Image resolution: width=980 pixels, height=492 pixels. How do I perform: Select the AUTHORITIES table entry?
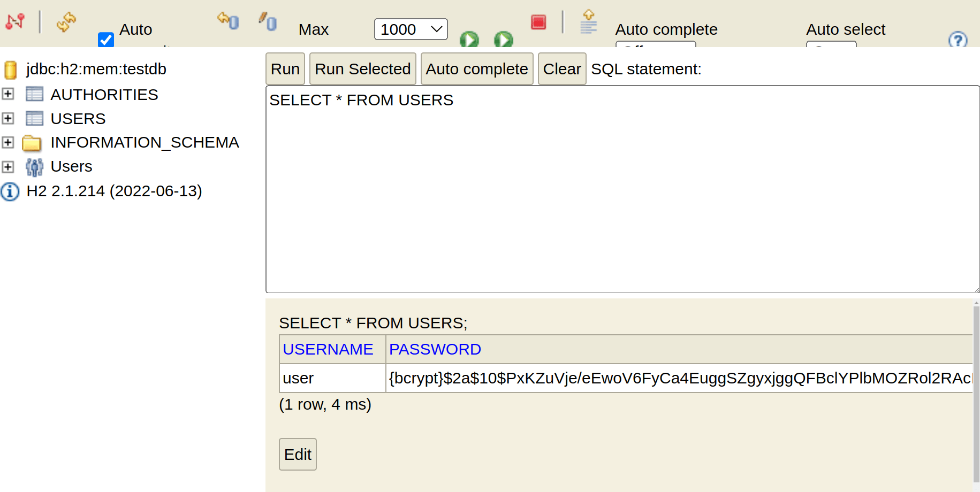click(104, 94)
